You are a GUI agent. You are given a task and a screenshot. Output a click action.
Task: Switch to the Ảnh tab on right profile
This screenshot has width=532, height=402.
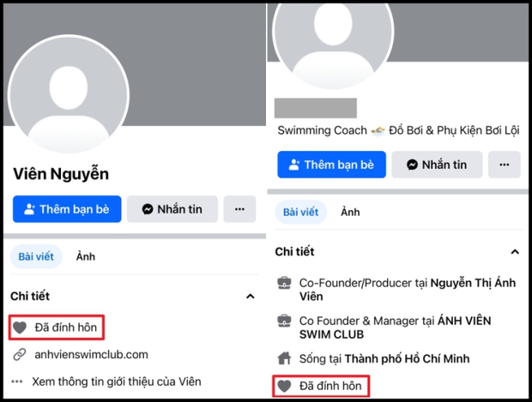[x=350, y=212]
